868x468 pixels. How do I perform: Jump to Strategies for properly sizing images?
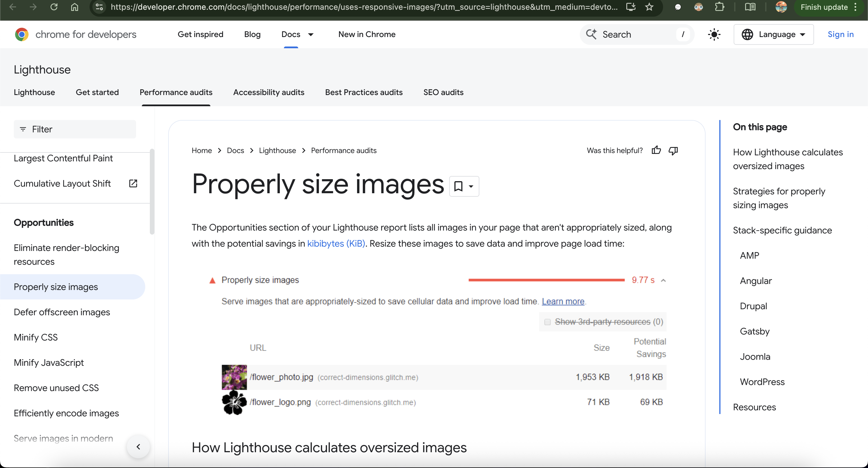(779, 198)
